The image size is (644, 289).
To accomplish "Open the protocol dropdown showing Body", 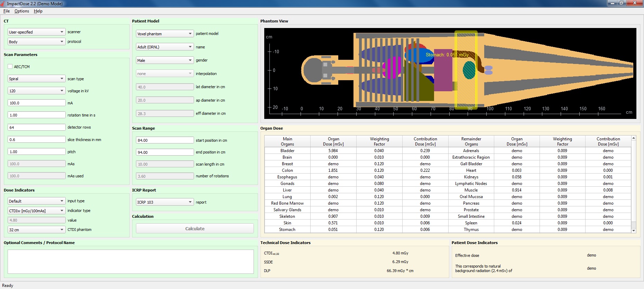I will 36,41.
